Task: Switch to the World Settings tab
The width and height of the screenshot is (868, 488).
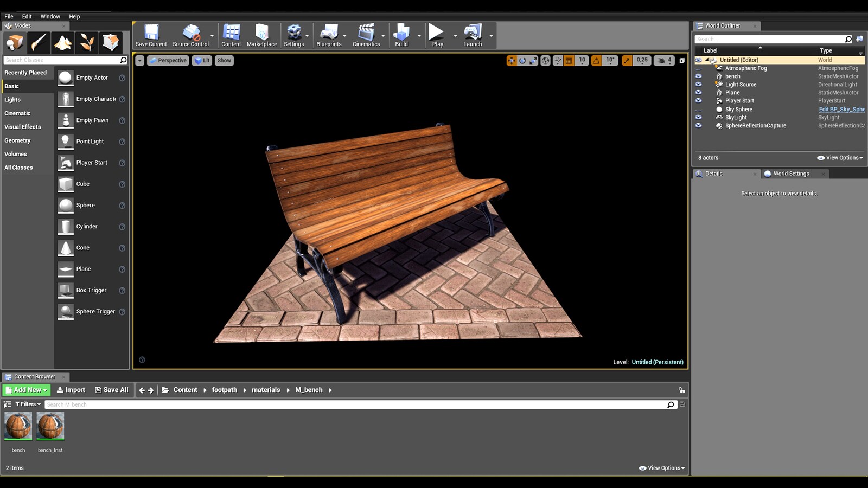Action: pyautogui.click(x=790, y=174)
